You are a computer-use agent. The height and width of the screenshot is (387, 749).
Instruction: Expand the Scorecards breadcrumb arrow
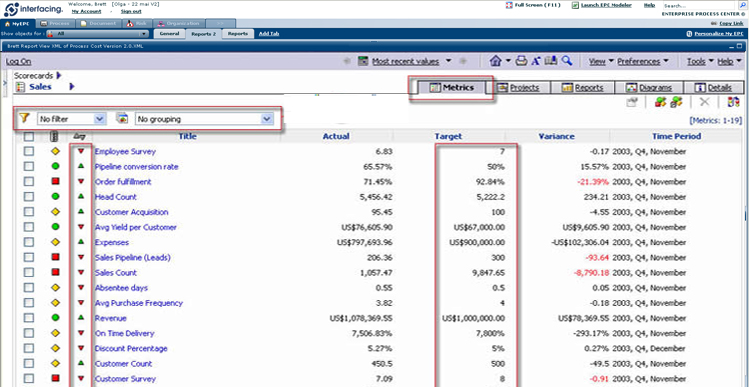(x=59, y=75)
